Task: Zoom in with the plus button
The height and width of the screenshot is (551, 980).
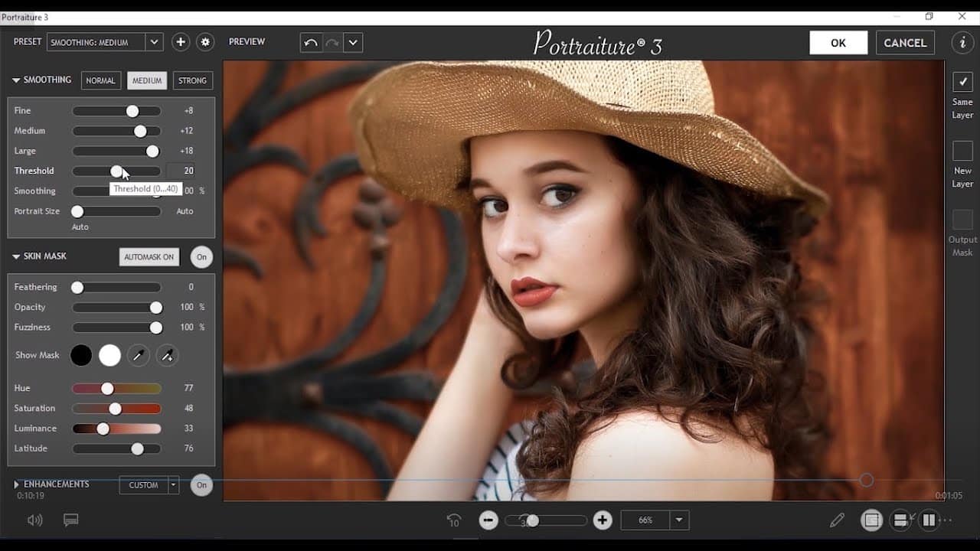Action: click(603, 520)
